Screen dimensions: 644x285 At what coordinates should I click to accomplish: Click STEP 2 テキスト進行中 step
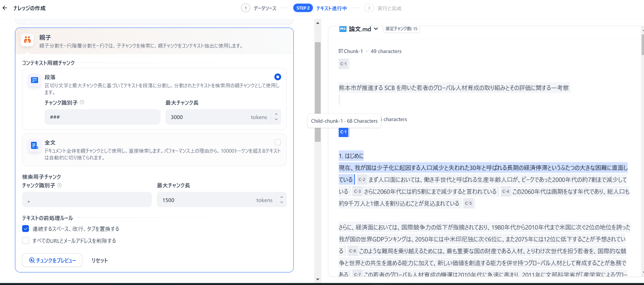[320, 8]
